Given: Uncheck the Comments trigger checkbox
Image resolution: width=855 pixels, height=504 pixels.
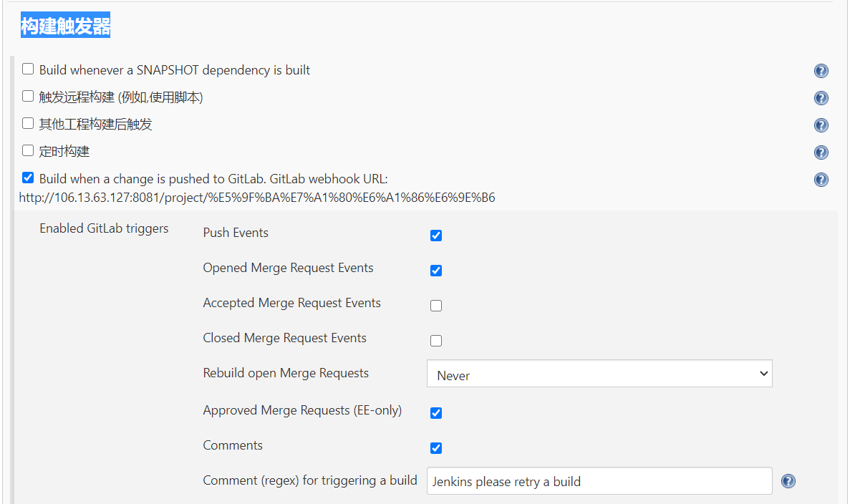Looking at the screenshot, I should 436,448.
